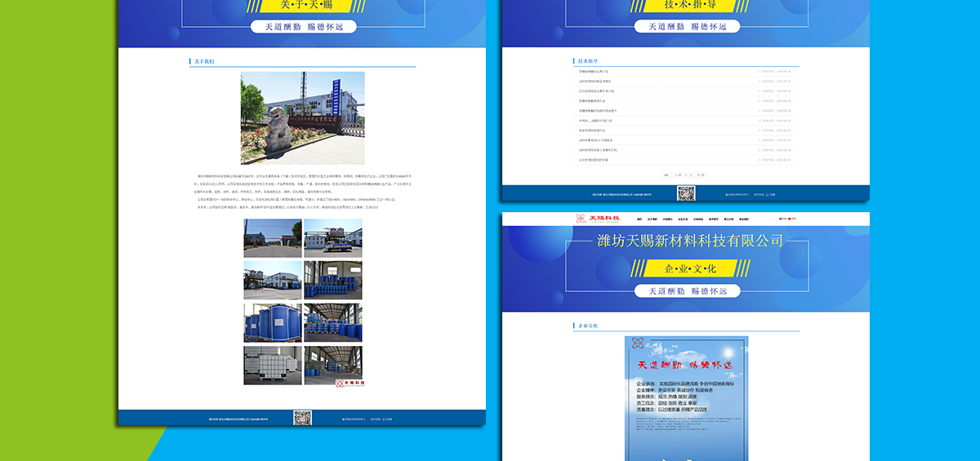Click the 企业文化 section heading

(x=588, y=326)
